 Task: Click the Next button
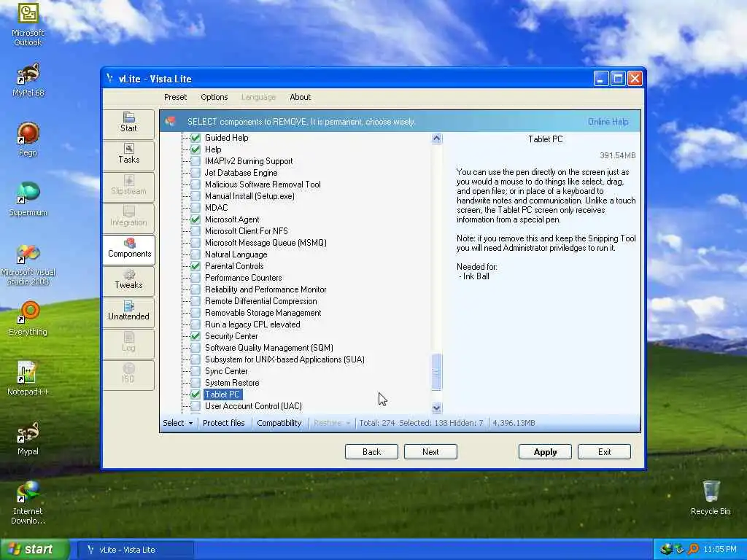[430, 452]
